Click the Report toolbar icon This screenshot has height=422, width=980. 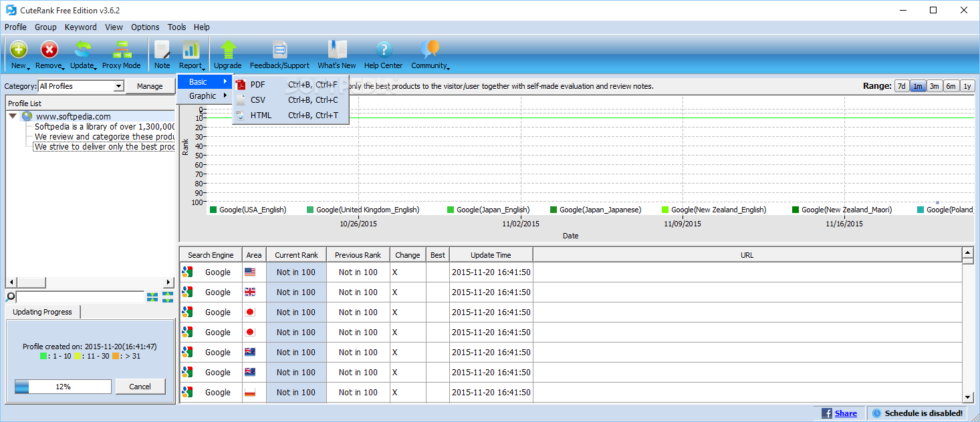(x=191, y=49)
